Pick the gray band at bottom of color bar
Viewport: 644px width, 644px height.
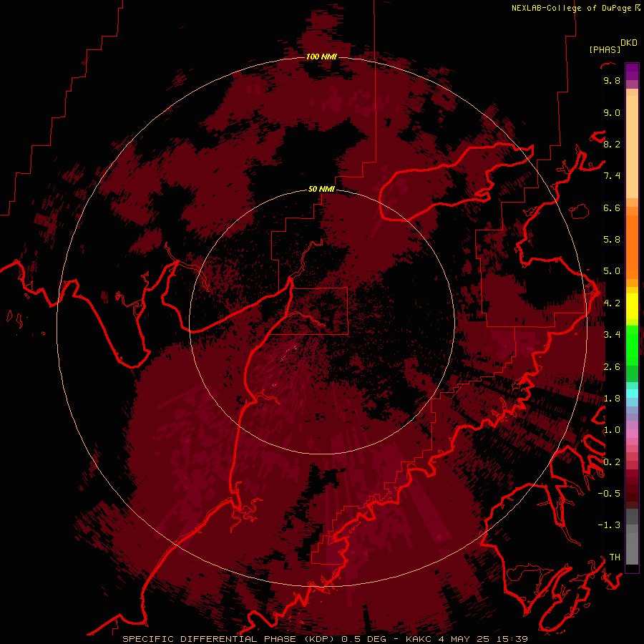pos(632,545)
